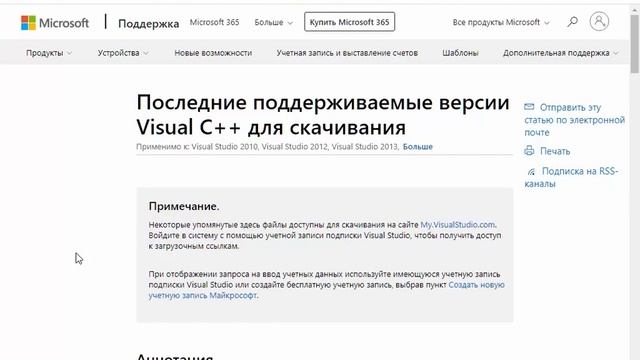
Task: Open the Шаблоны menu item
Action: [x=460, y=53]
